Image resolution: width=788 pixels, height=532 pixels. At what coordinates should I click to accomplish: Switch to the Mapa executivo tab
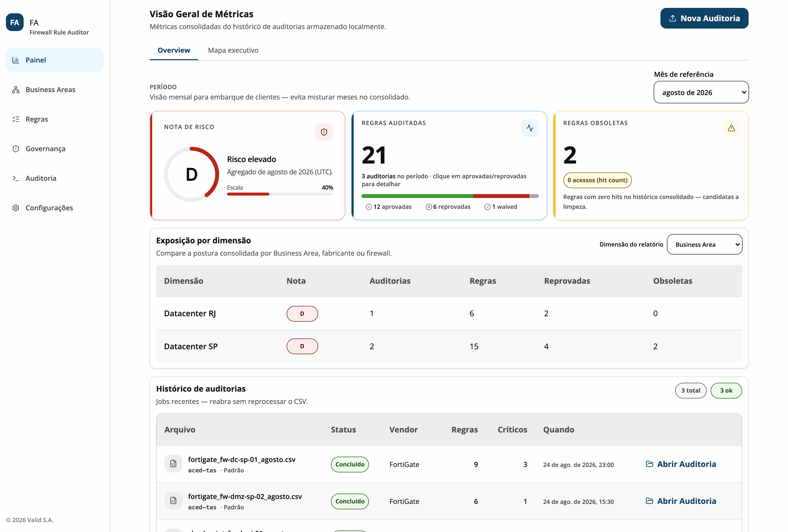[x=233, y=50]
